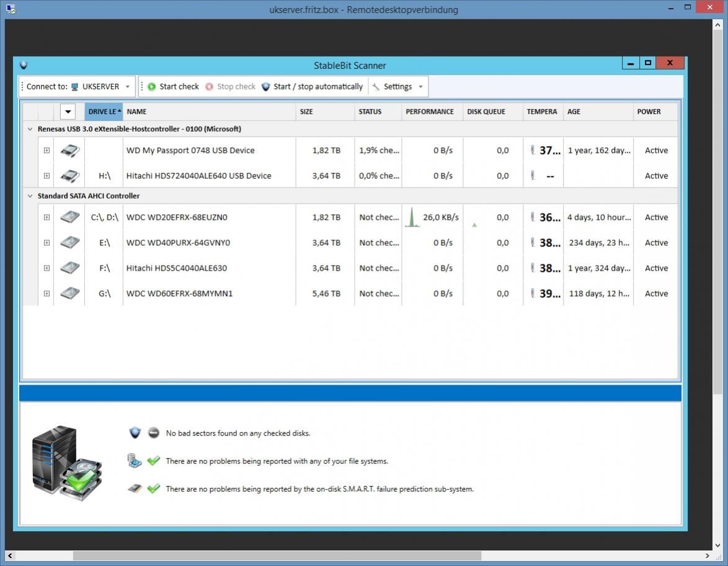The height and width of the screenshot is (566, 728).
Task: Click the server tower illustration
Action: (66, 463)
